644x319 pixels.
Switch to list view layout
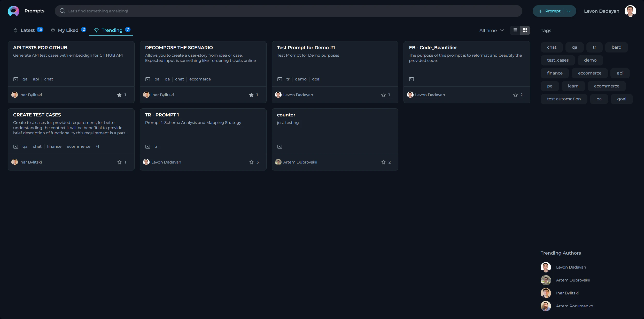click(514, 30)
